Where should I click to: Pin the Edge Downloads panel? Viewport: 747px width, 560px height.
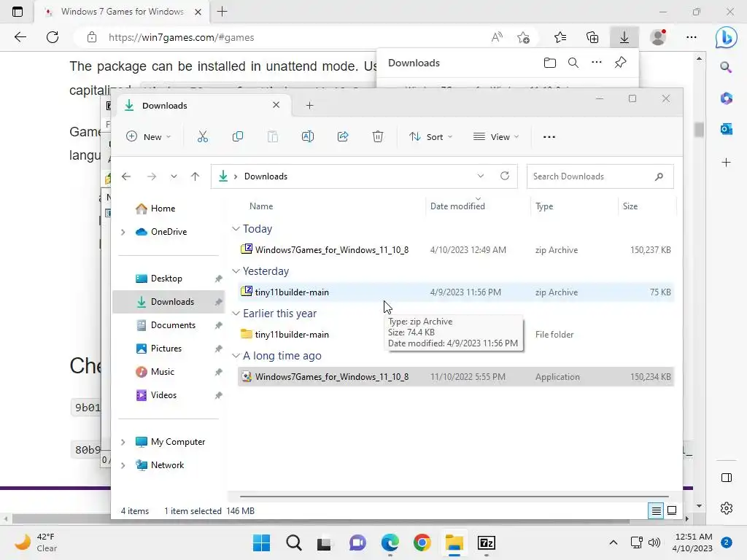point(620,63)
